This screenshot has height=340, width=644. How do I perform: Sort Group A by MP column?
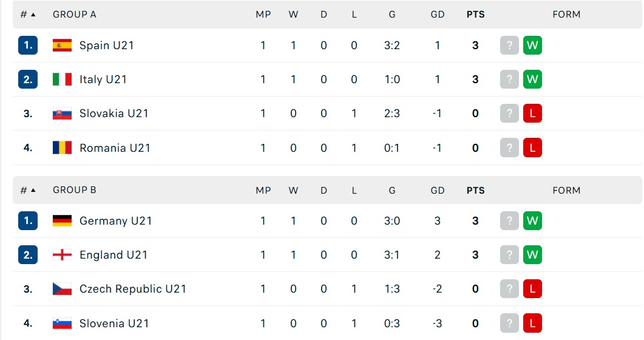(x=263, y=15)
